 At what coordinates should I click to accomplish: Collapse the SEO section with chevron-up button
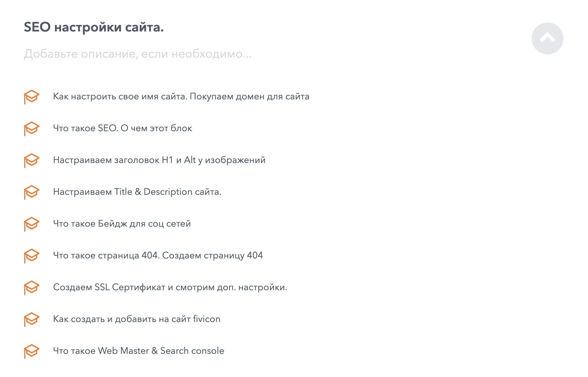547,38
